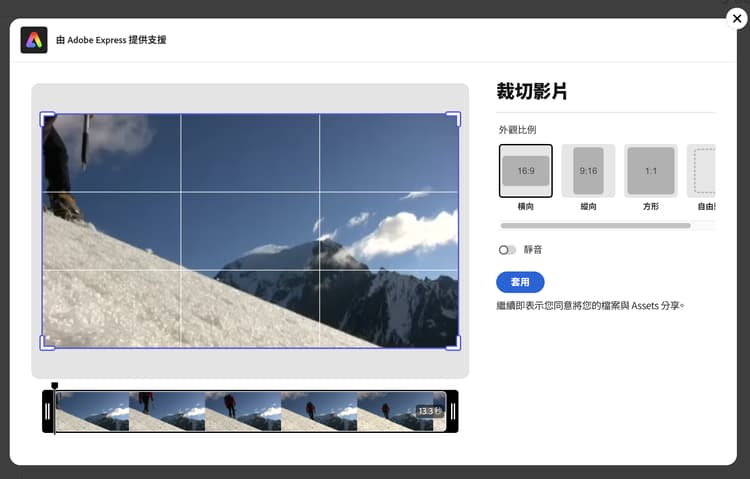Grab the top-right crop corner handle
Viewport: 750px width, 479px height.
coord(453,119)
